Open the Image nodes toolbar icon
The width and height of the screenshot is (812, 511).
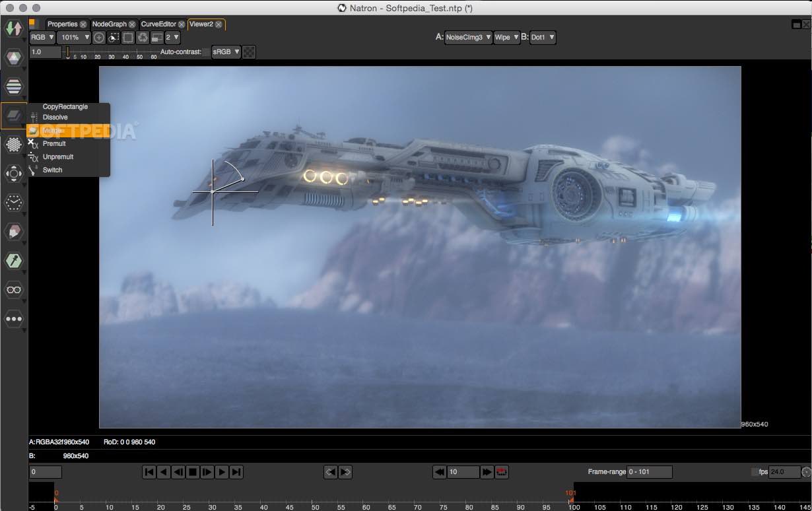(x=14, y=28)
